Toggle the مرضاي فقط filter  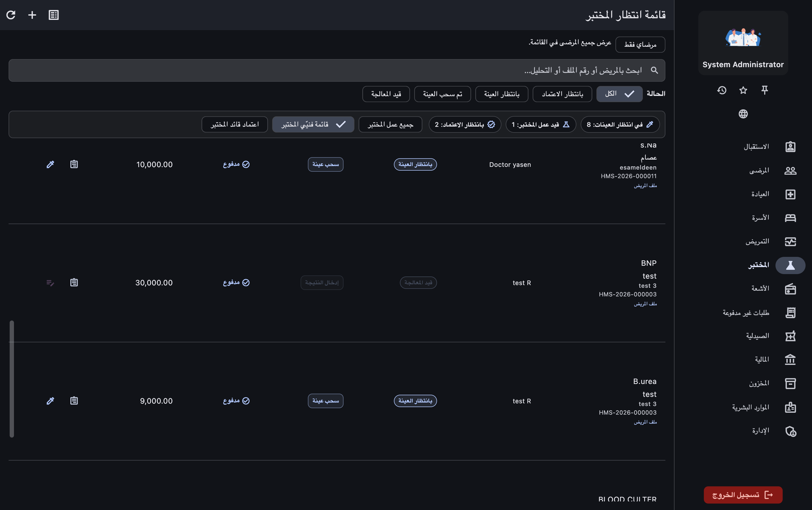640,45
